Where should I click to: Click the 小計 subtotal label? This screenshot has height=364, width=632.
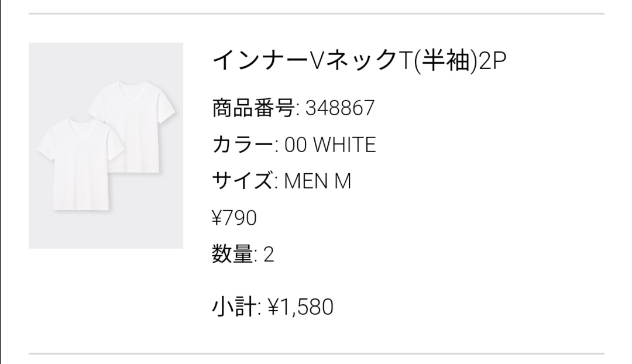point(232,306)
